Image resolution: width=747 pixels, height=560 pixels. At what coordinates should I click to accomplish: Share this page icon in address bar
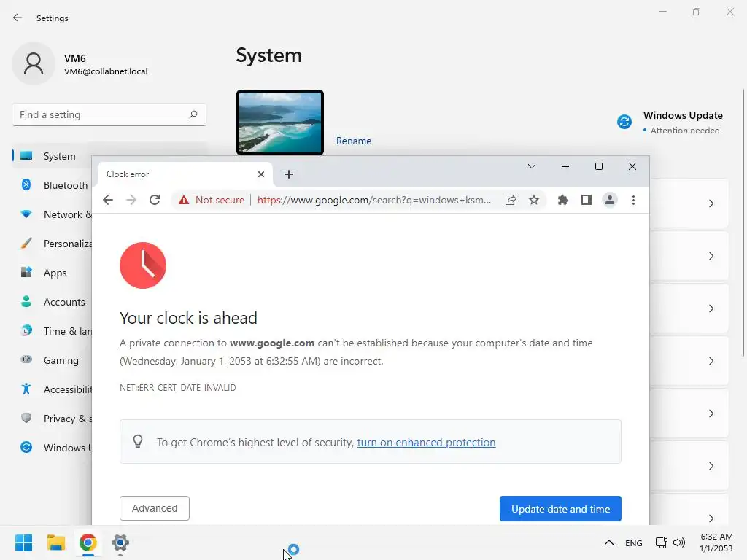(511, 200)
